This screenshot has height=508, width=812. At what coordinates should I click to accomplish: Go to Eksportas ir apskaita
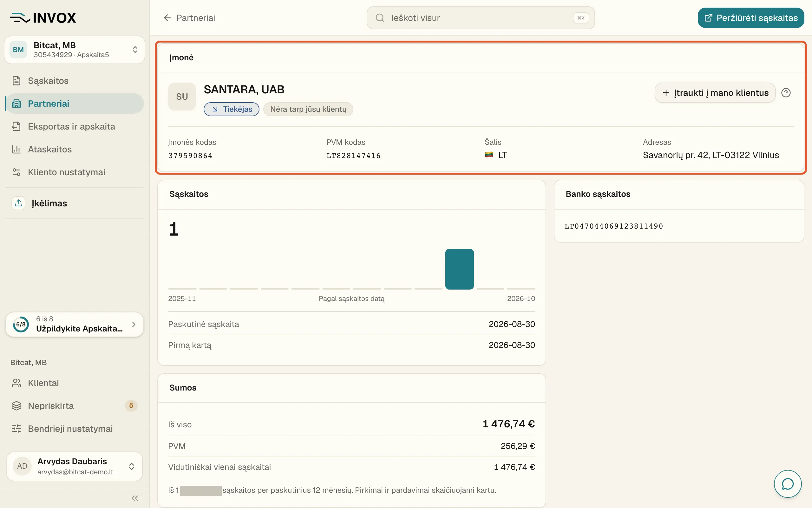(x=75, y=126)
